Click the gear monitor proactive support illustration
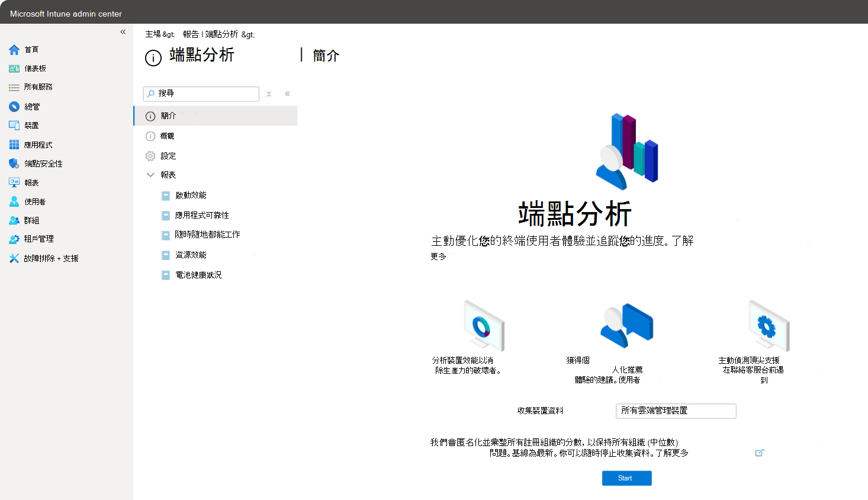This screenshot has height=500, width=868. pyautogui.click(x=769, y=325)
